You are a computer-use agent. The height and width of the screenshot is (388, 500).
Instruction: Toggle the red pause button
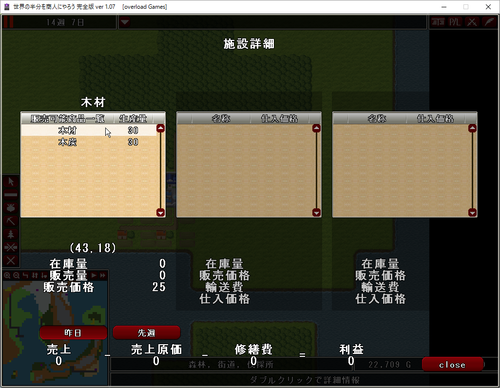coord(9,22)
